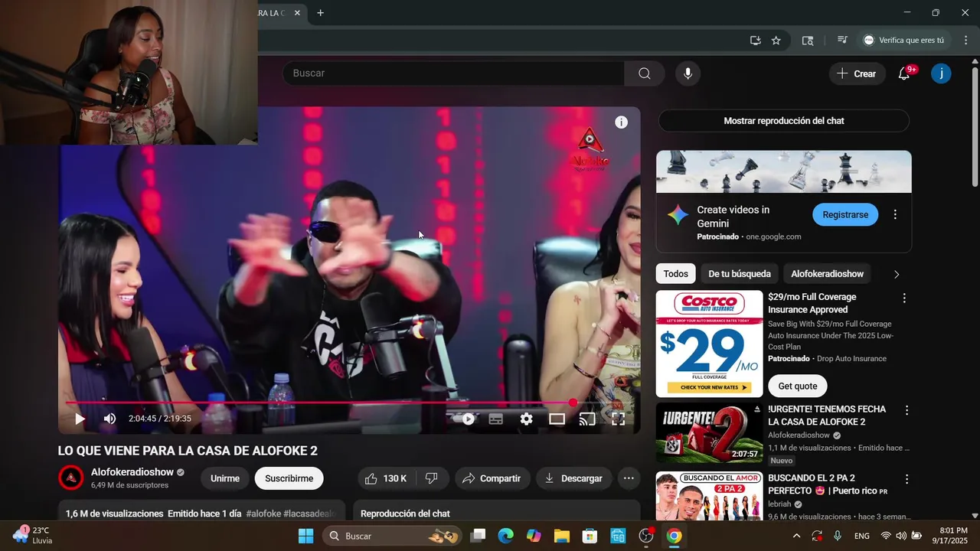Open the account avatar menu

(x=941, y=73)
